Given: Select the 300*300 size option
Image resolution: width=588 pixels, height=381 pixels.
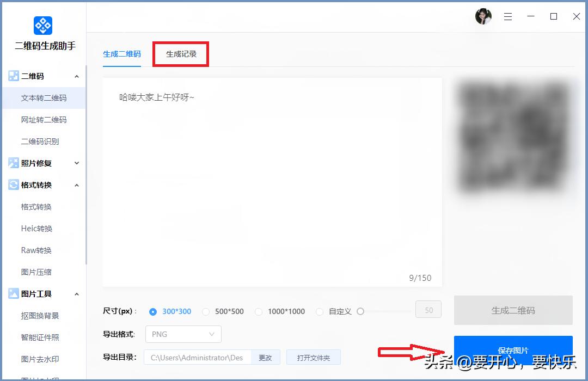Looking at the screenshot, I should coord(153,311).
